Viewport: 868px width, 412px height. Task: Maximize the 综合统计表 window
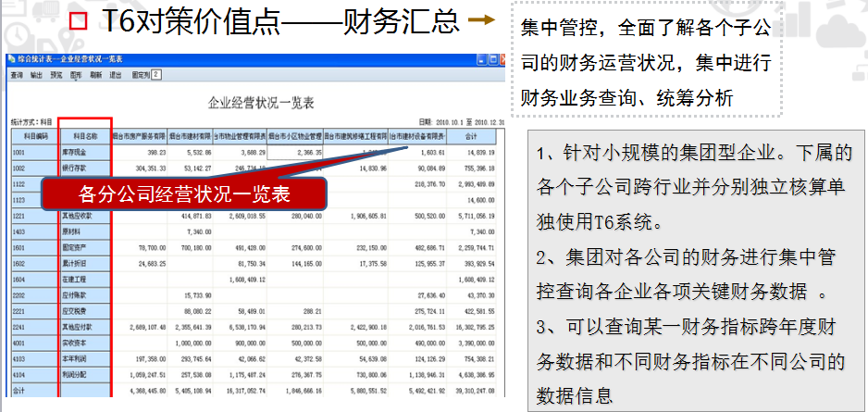pos(492,59)
